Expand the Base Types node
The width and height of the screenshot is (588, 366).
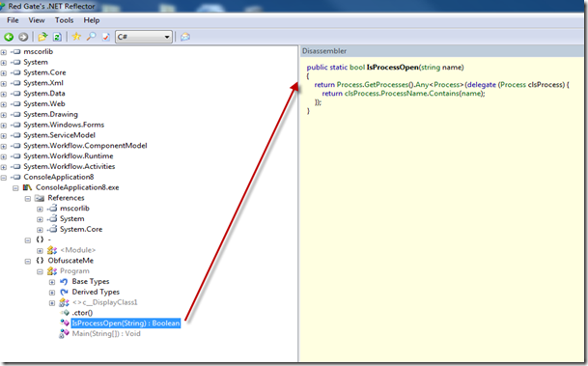52,282
